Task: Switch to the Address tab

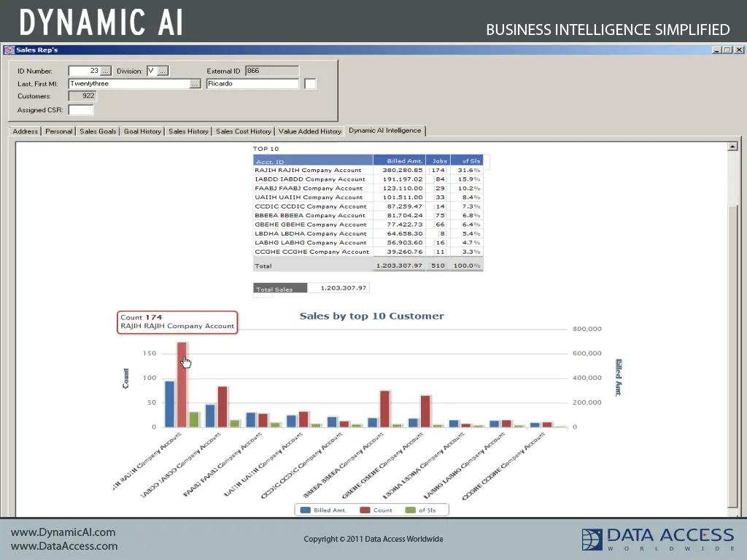Action: tap(26, 131)
